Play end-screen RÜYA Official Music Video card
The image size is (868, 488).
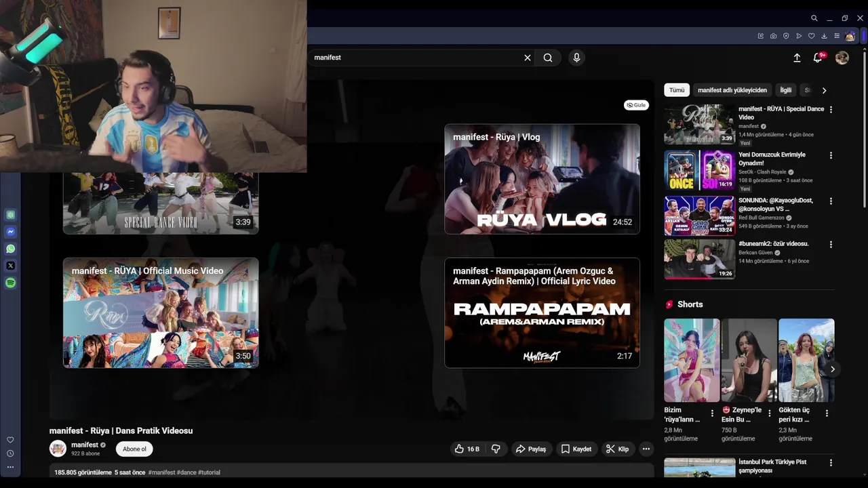(x=161, y=312)
